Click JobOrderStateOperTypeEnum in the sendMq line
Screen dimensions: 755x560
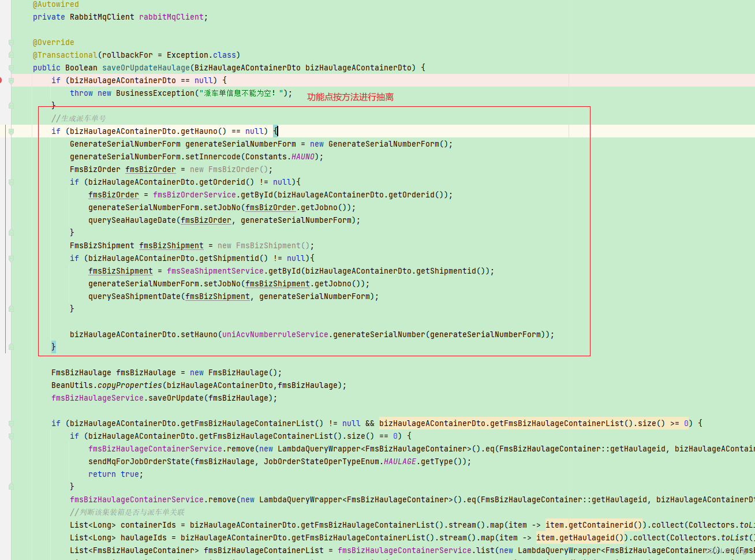click(x=322, y=461)
